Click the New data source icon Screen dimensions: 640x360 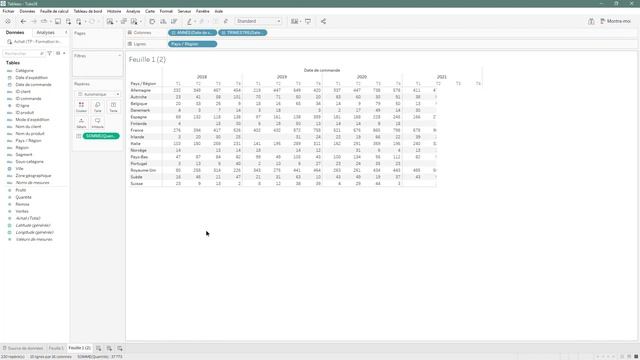(68, 21)
